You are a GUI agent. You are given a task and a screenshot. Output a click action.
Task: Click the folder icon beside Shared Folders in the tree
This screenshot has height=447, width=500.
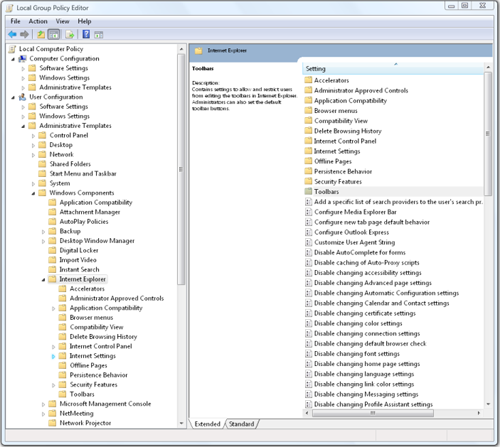pos(42,164)
